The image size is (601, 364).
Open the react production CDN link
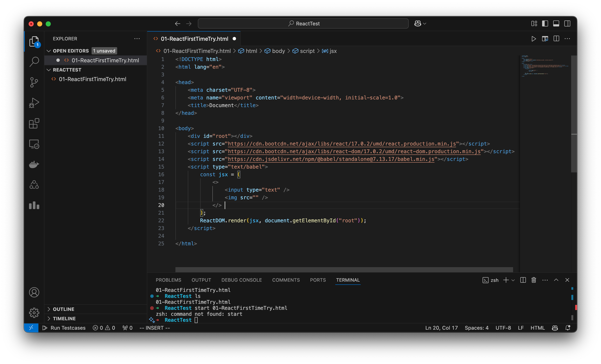click(x=341, y=144)
